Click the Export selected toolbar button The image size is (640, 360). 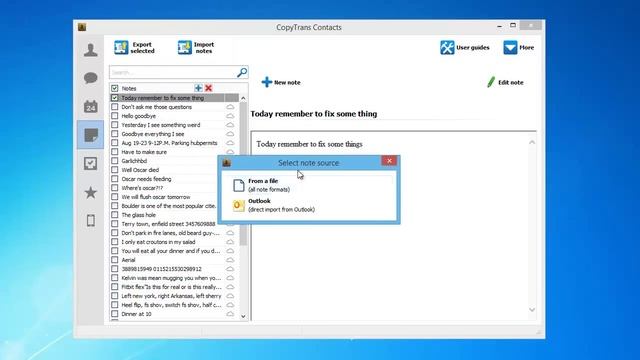tap(134, 48)
